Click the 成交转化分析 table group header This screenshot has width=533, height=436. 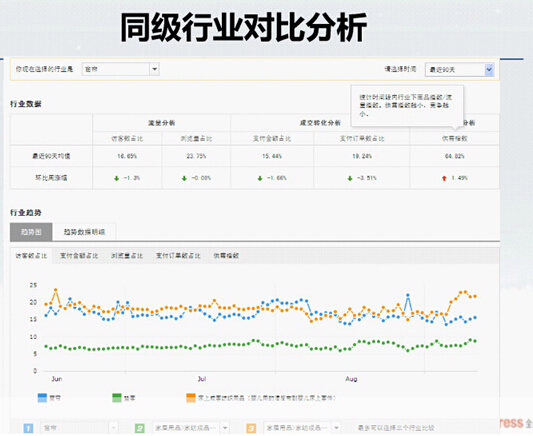click(320, 123)
